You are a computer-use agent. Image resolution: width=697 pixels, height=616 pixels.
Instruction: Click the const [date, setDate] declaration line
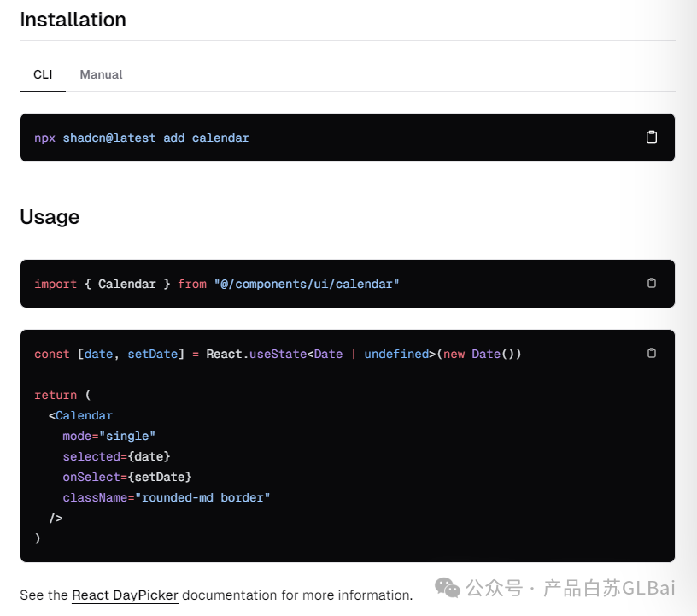tap(278, 354)
